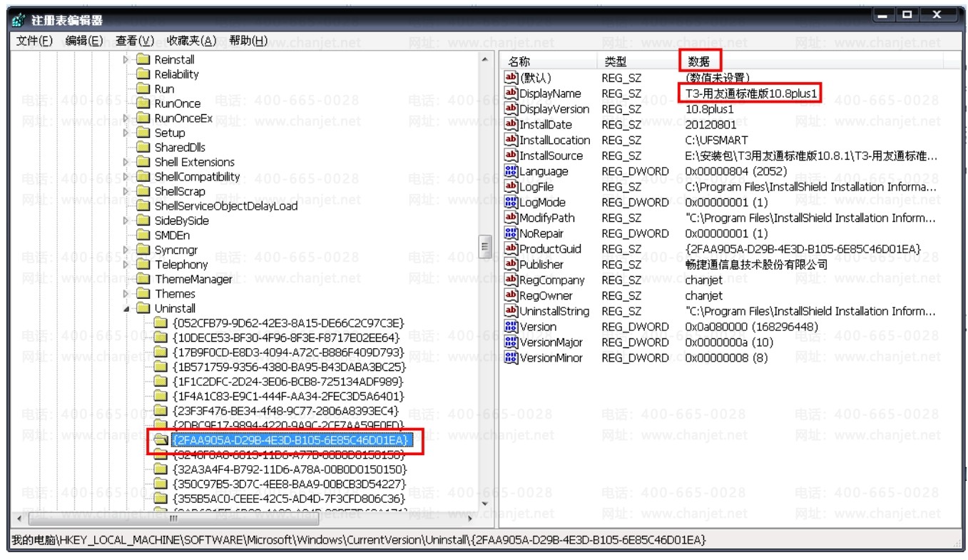
Task: Open the 编辑(E) menu
Action: click(84, 41)
